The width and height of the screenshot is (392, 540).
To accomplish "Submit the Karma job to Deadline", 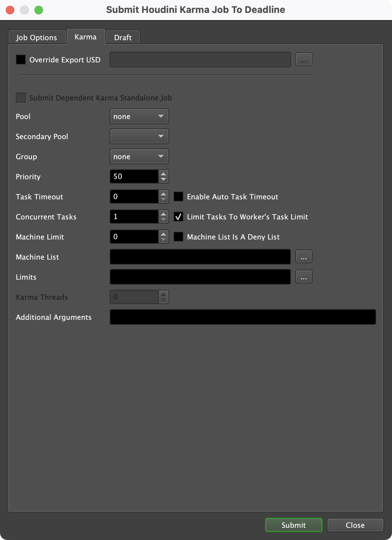I will 293,525.
